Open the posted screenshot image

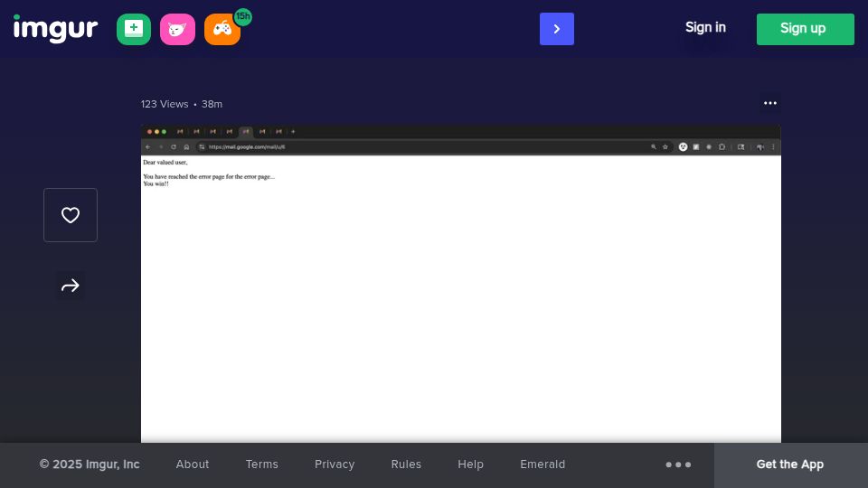[461, 284]
